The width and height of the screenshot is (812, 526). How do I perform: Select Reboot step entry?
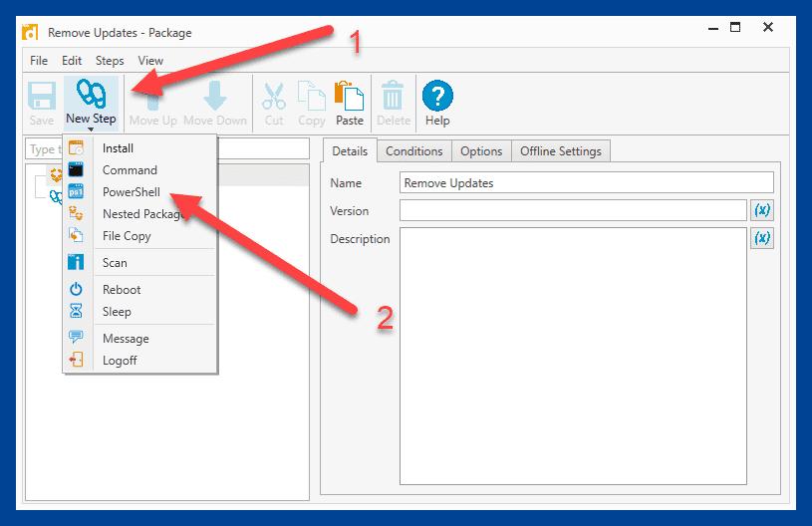(x=139, y=290)
